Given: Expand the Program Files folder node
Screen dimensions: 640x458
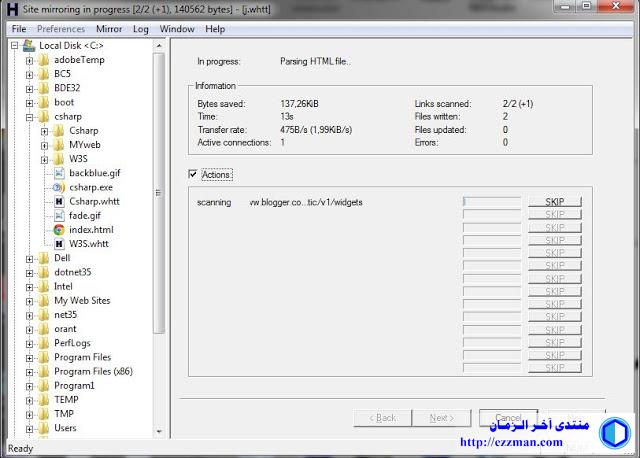Looking at the screenshot, I should [30, 357].
